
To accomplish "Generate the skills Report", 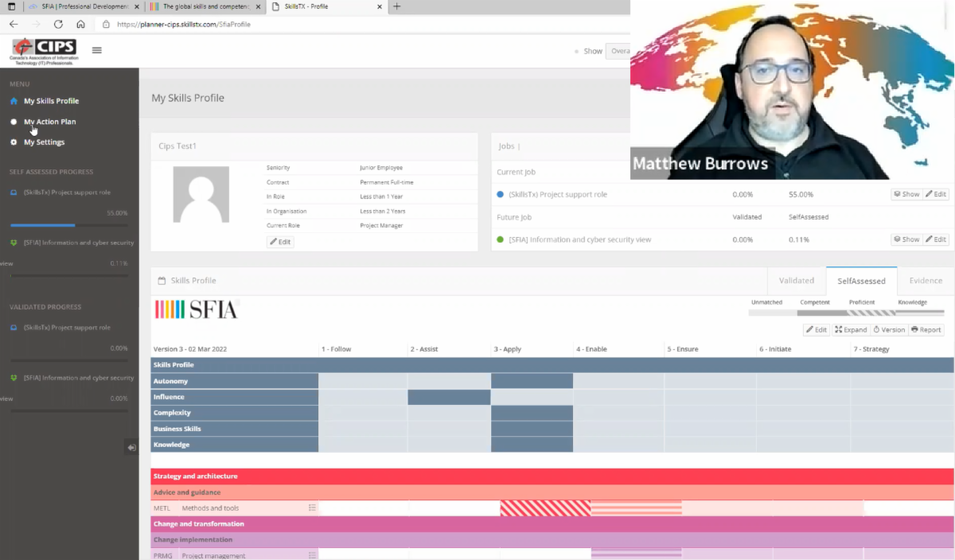I will pyautogui.click(x=926, y=329).
